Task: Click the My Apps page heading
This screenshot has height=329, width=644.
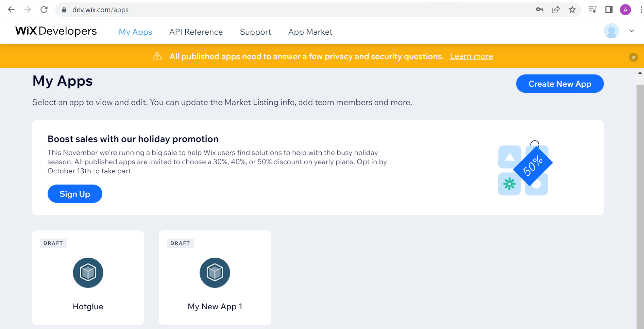Action: click(x=63, y=81)
